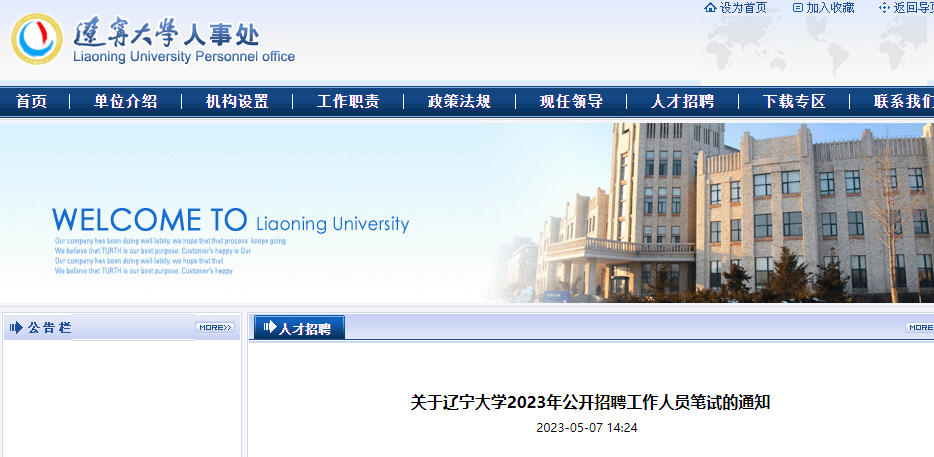Click the Liaoning University Personnel office text
Screen dimensions: 934x457
coord(184,57)
